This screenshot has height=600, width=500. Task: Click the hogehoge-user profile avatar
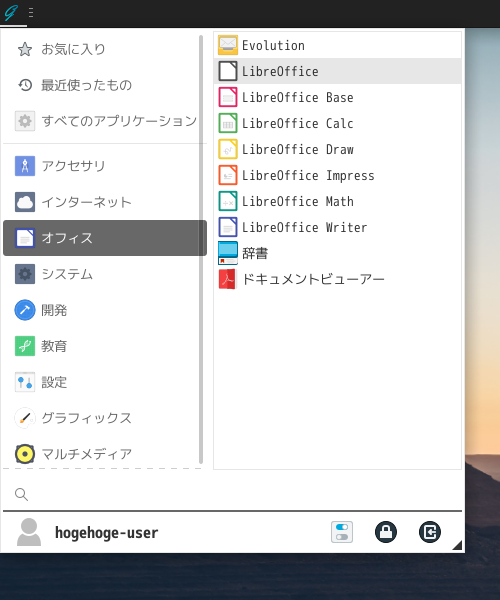pos(29,532)
